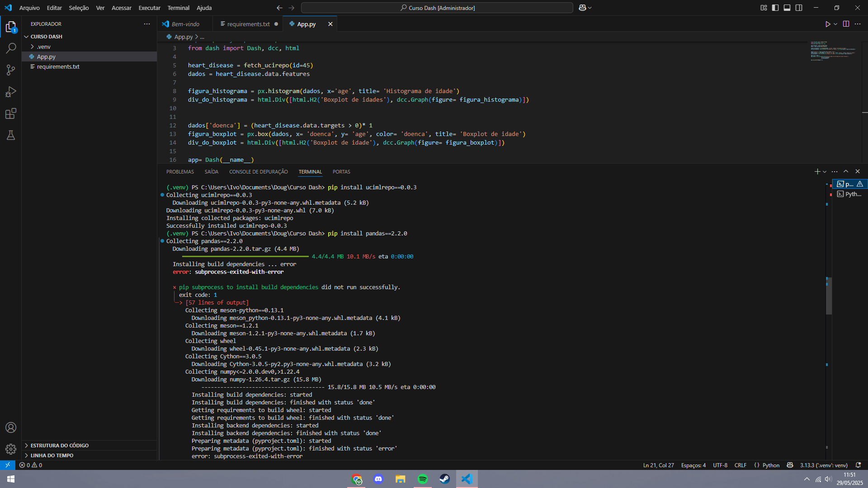This screenshot has width=868, height=488.
Task: Close the terminal panel
Action: 858,172
